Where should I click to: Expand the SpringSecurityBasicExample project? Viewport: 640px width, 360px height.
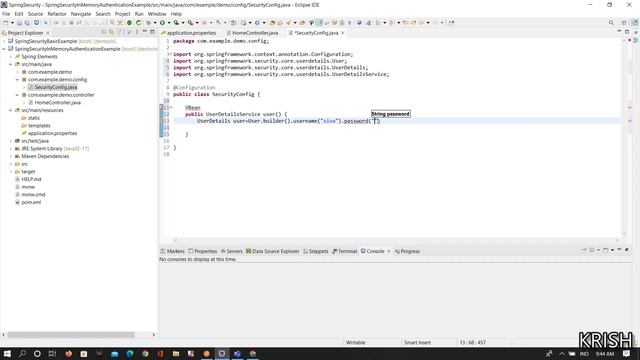4,41
